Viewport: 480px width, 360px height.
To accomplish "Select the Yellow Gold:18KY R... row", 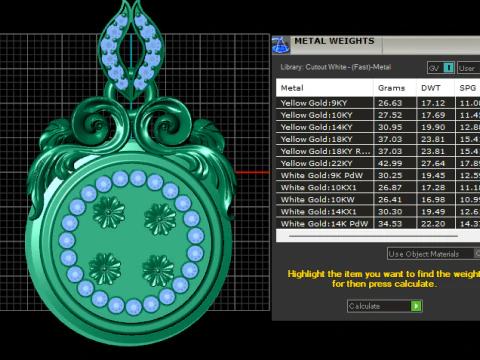I will tap(378, 151).
